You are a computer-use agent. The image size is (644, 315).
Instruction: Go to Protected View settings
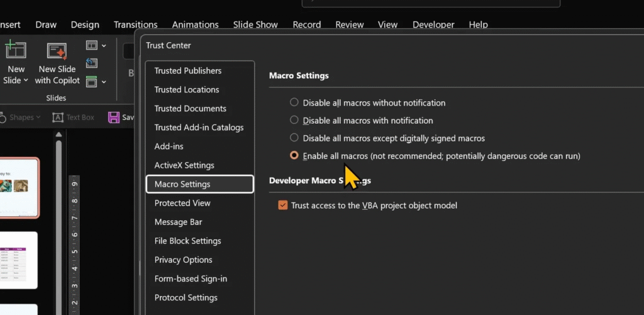pyautogui.click(x=182, y=203)
